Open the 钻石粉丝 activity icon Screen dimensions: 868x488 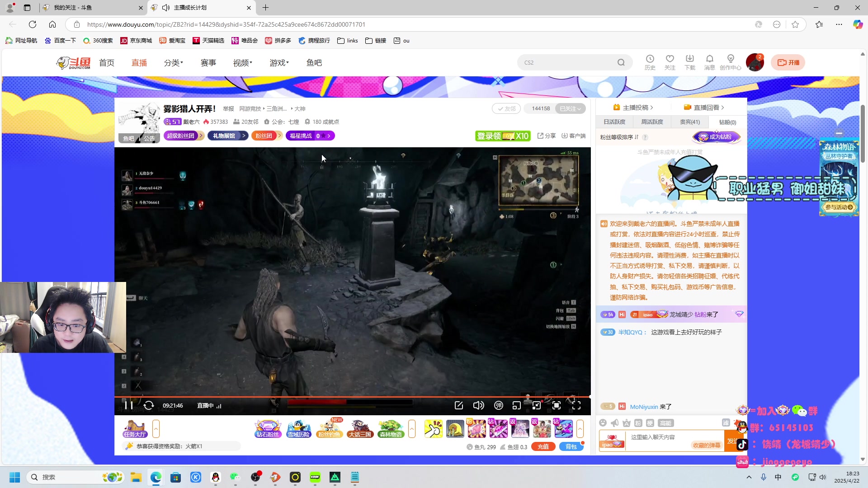coord(268,428)
